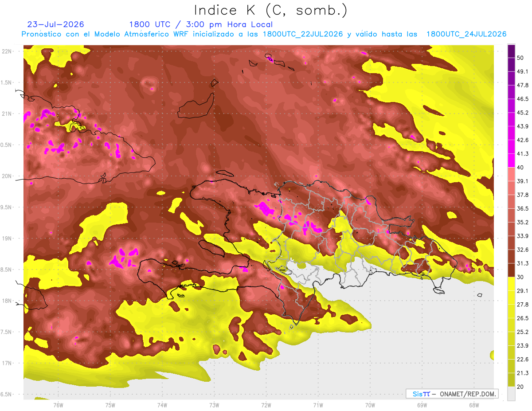Click the colorbar value "42.6"

[523, 140]
